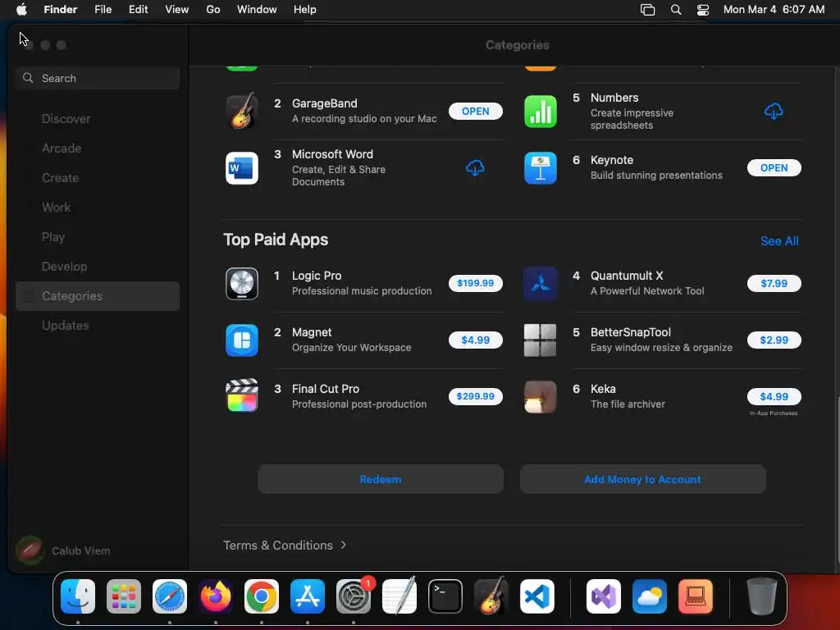Select Play in the sidebar
This screenshot has width=840, height=630.
pyautogui.click(x=98, y=237)
